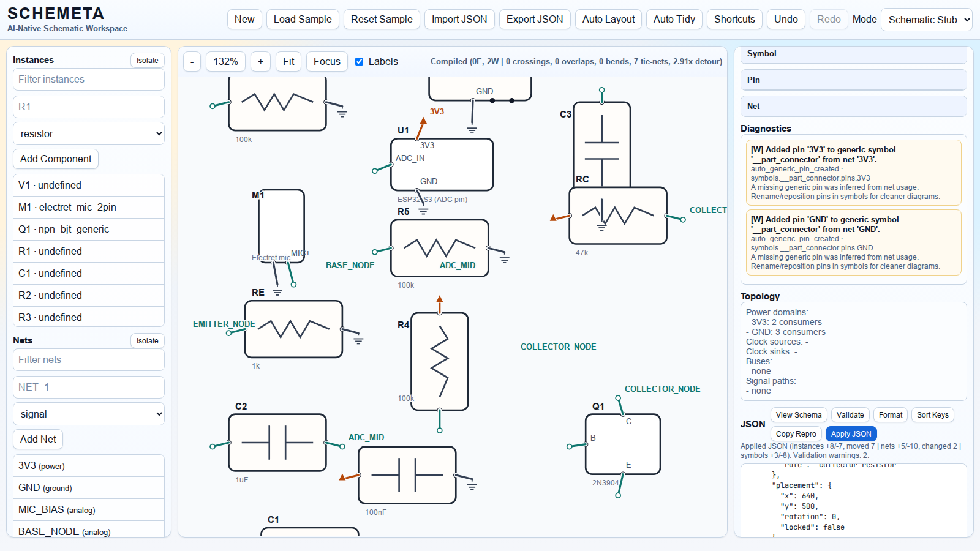Screen dimensions: 980x551
Task: Expand the Pin panel section
Action: tap(853, 80)
